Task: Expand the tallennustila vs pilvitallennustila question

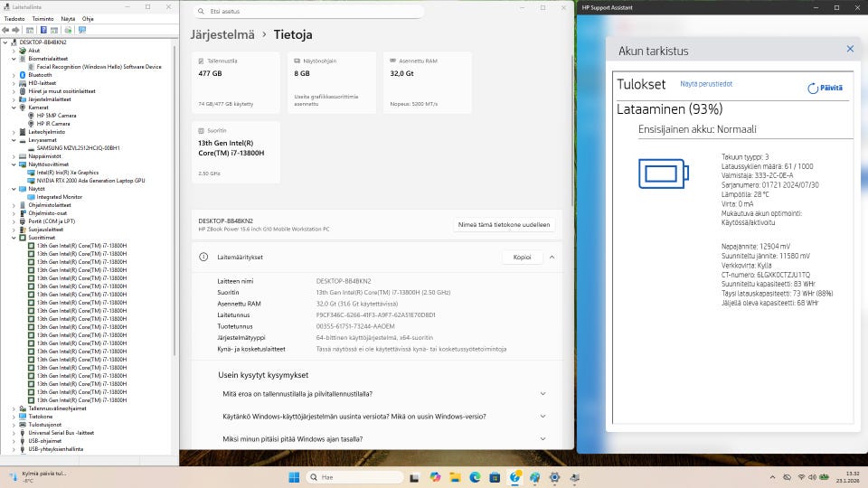Action: click(543, 394)
